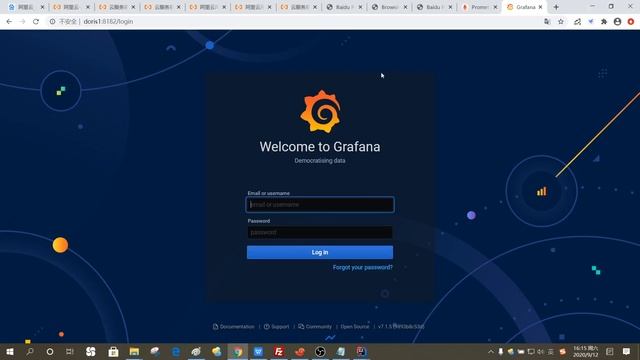Image resolution: width=640 pixels, height=360 pixels.
Task: Open FileZilla from the taskbar
Action: click(x=279, y=351)
